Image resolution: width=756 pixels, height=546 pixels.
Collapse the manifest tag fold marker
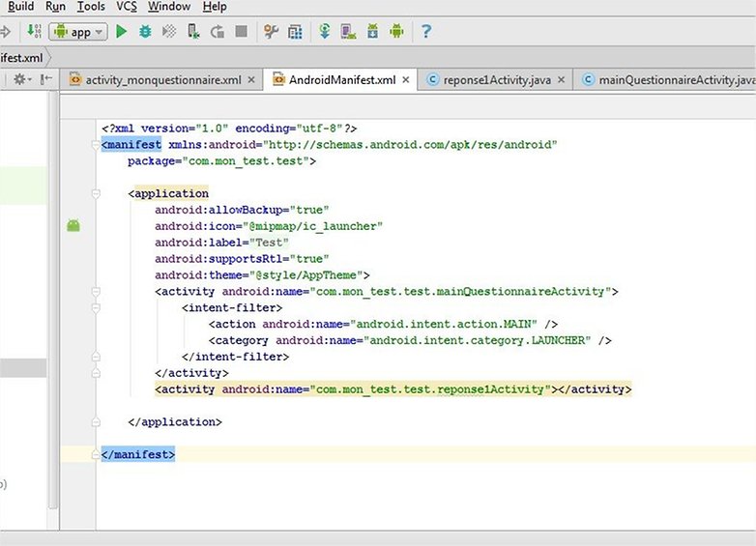[x=96, y=144]
